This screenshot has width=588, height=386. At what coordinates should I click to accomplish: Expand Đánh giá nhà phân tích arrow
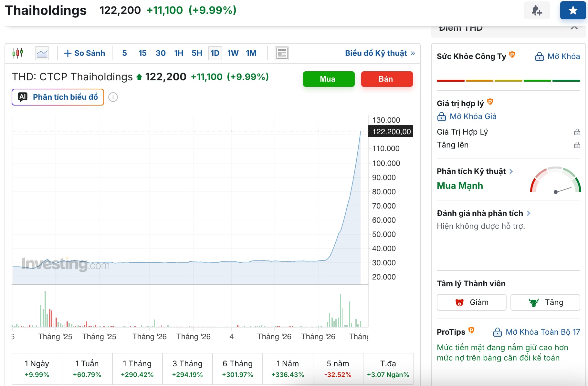pos(529,213)
